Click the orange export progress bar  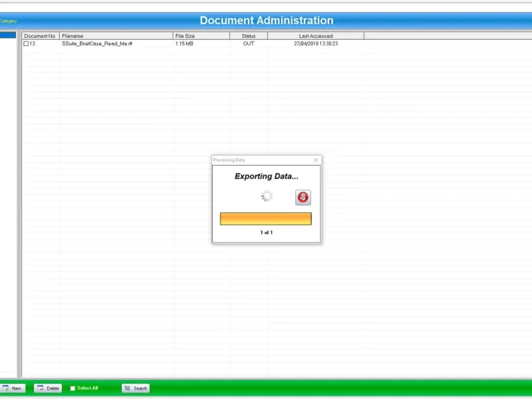[265, 219]
